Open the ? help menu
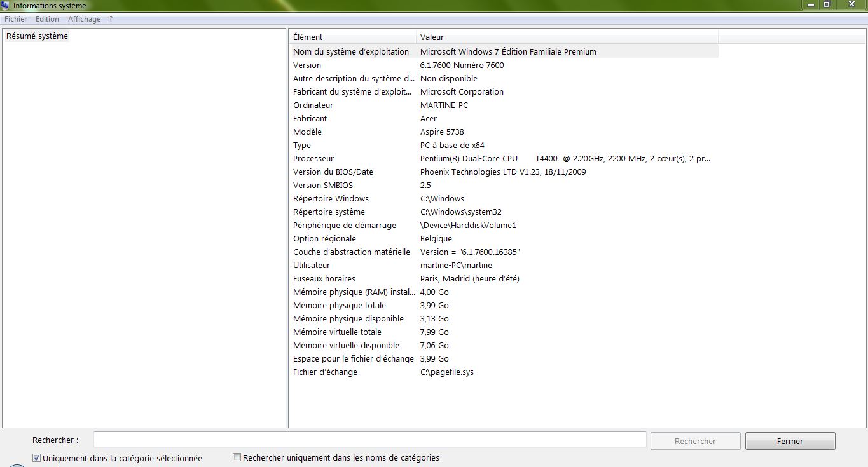Screen dimensions: 868x467 [111, 19]
